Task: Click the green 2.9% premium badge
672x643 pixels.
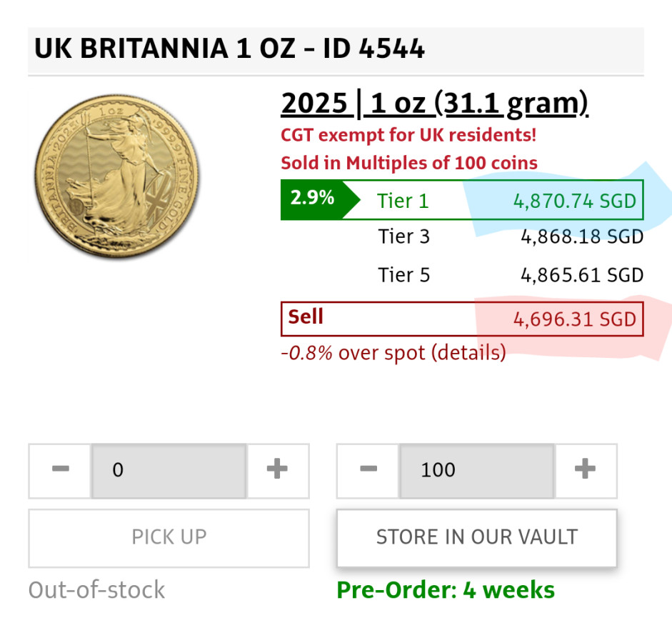Action: pyautogui.click(x=313, y=199)
